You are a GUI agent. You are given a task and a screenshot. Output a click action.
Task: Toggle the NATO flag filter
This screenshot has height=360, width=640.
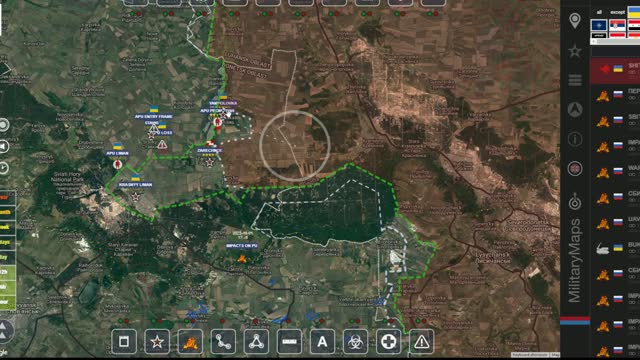coord(599,25)
